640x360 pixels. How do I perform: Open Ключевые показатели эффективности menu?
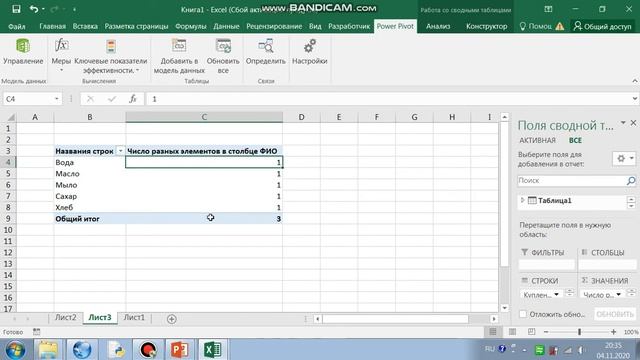point(111,56)
